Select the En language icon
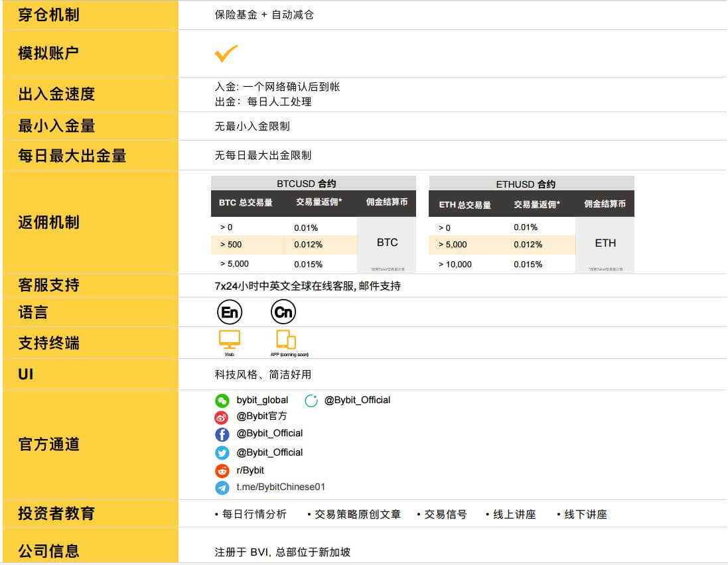 pos(230,312)
